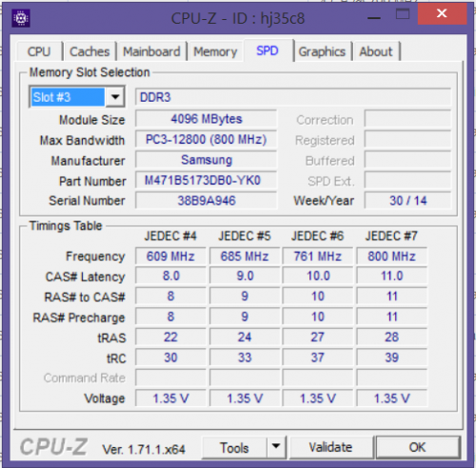Click the empty Correction field
Image resolution: width=476 pixels, height=468 pixels.
pyautogui.click(x=407, y=119)
